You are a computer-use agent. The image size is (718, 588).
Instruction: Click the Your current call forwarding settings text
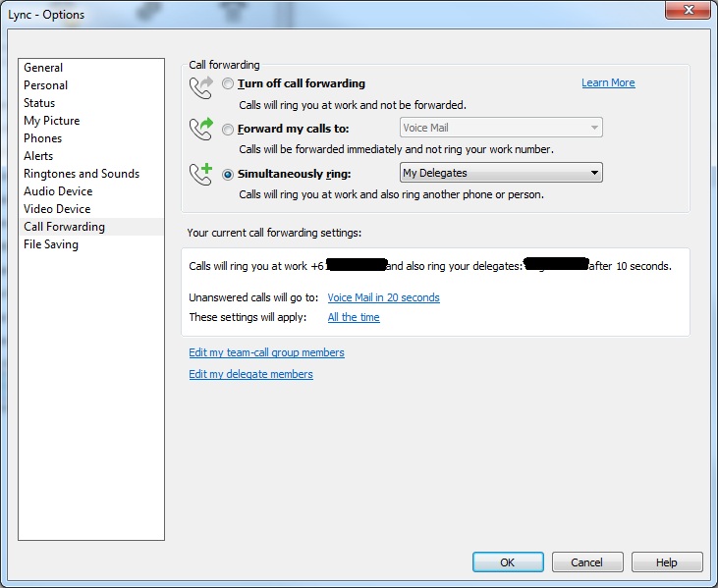click(x=274, y=233)
